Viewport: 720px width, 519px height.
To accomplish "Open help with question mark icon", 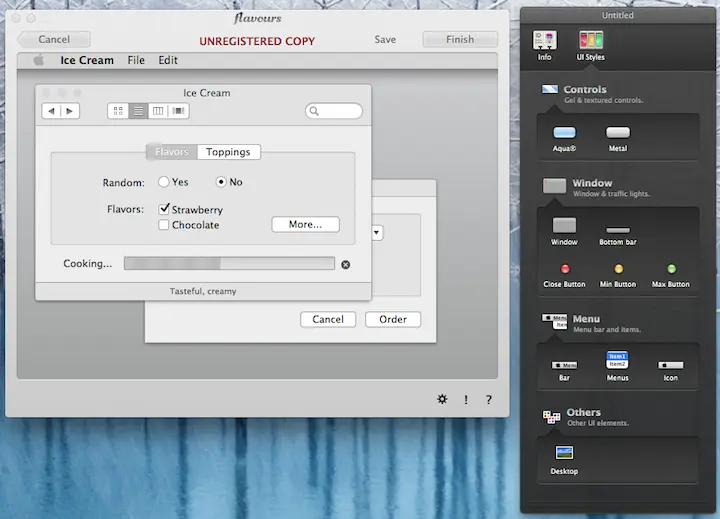I will pyautogui.click(x=489, y=400).
